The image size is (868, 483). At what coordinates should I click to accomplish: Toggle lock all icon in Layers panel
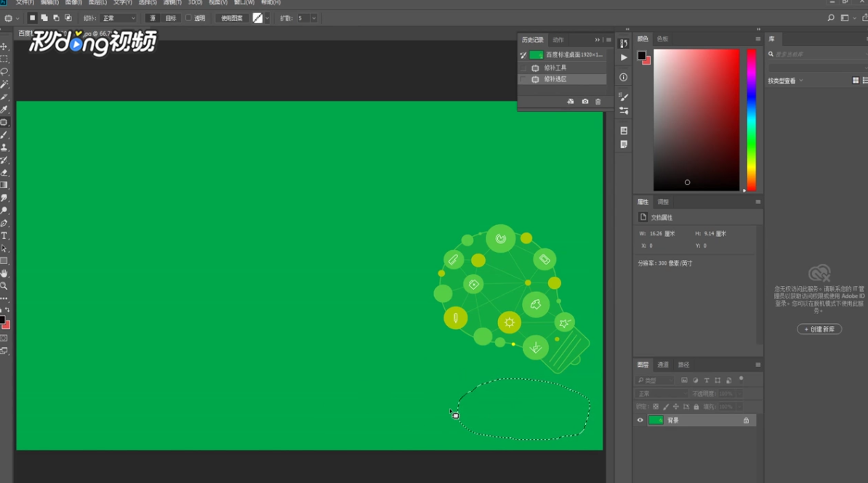tap(696, 407)
